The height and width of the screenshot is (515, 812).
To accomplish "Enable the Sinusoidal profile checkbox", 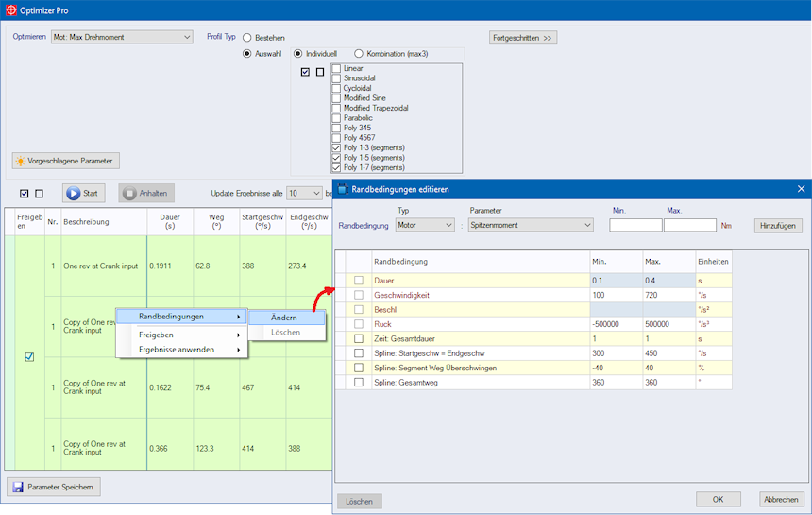I will tap(336, 78).
